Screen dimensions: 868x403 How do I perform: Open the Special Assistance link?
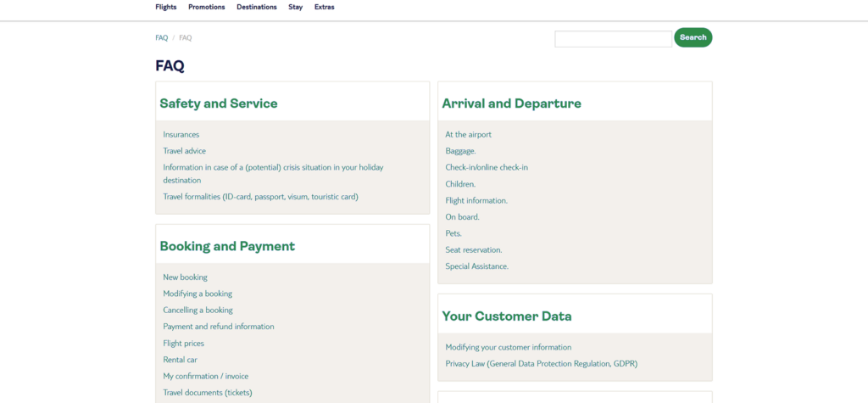476,266
